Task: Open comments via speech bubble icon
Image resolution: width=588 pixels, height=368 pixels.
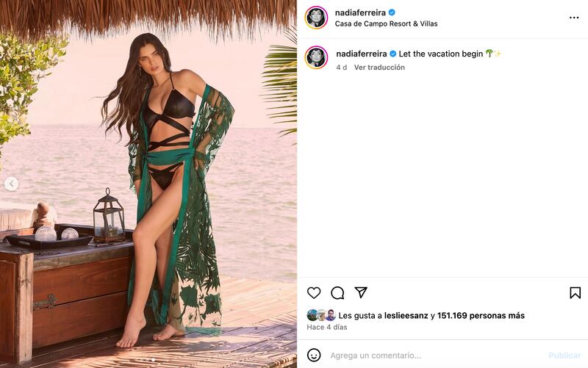Action: point(337,292)
